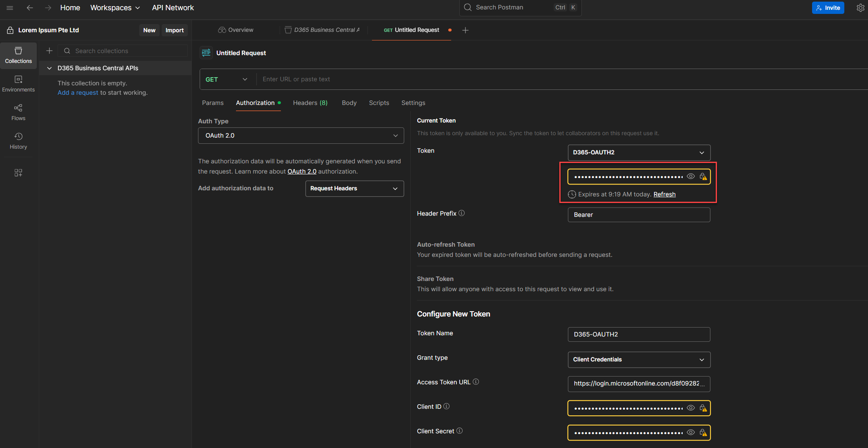Expand the Auth Type OAuth 2.0 dropdown

[301, 136]
